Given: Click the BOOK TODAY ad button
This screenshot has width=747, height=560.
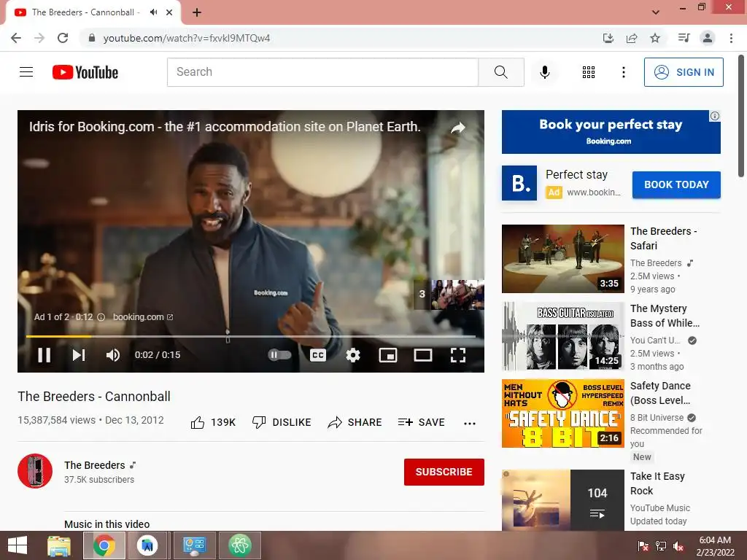Looking at the screenshot, I should coord(676,184).
